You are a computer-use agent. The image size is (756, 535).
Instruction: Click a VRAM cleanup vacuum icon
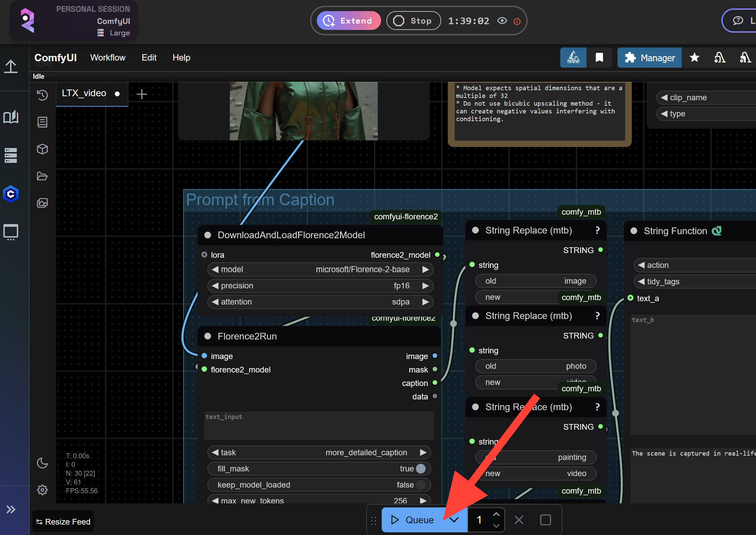720,58
